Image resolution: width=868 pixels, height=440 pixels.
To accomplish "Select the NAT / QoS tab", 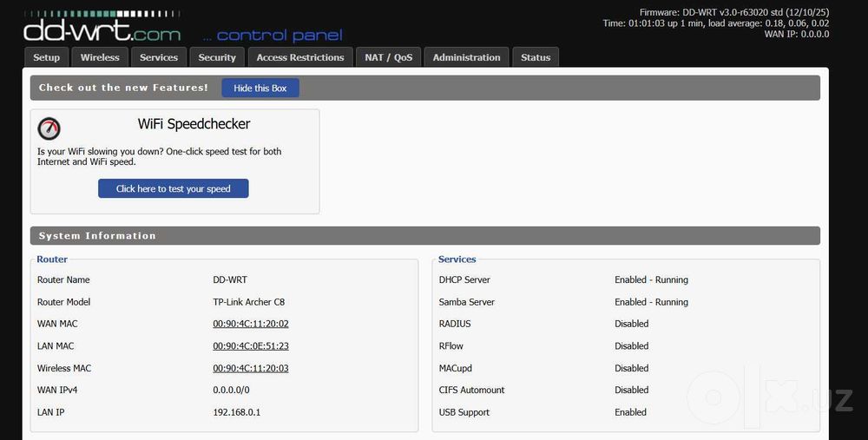I will point(389,57).
